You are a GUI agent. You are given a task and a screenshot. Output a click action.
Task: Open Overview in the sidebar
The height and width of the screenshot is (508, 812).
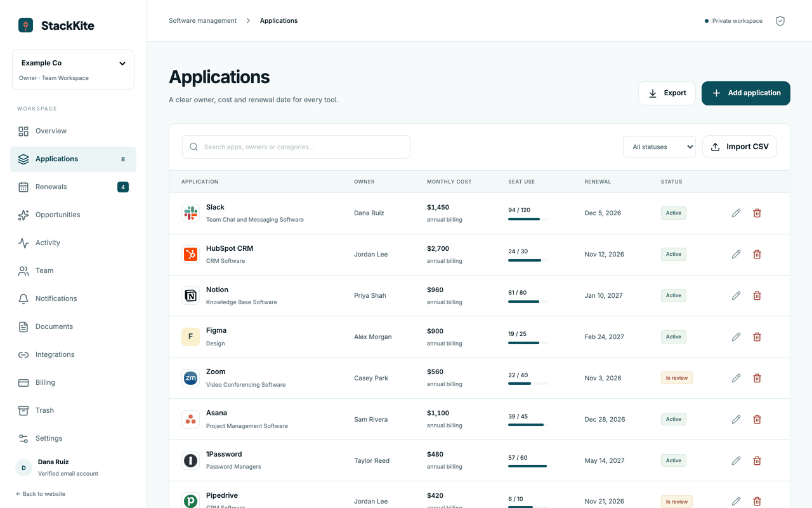(73, 131)
